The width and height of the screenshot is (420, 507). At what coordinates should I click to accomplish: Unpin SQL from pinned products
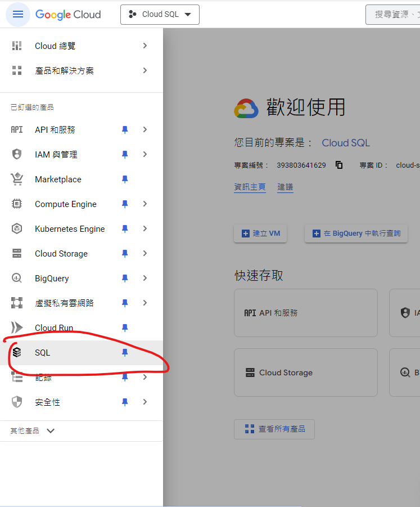coord(125,353)
